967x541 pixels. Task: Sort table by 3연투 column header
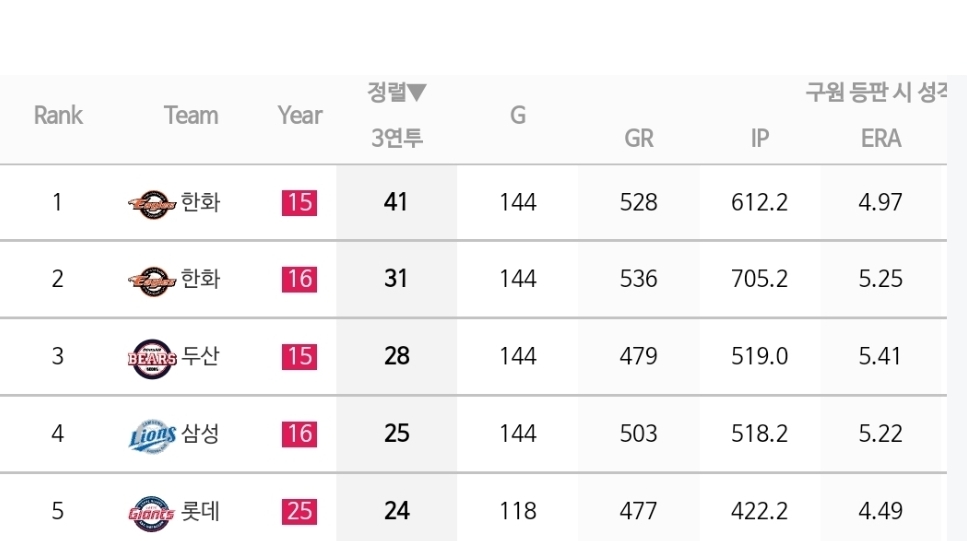[x=397, y=138]
